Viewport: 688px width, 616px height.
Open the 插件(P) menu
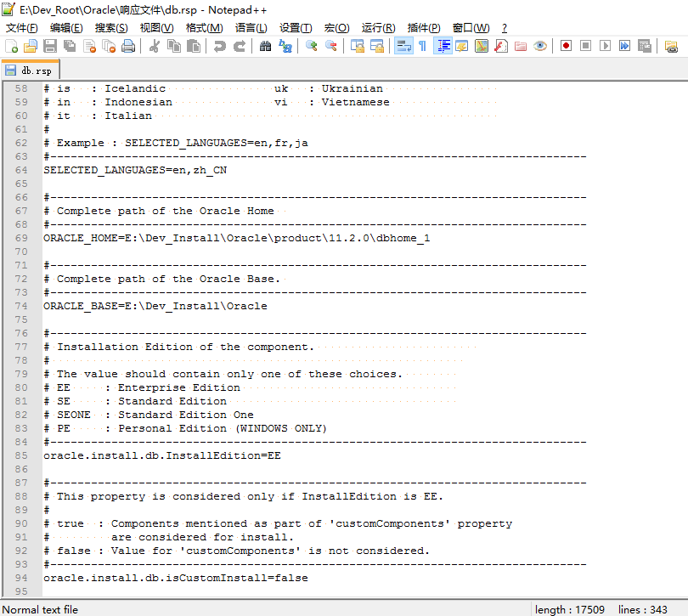click(424, 28)
